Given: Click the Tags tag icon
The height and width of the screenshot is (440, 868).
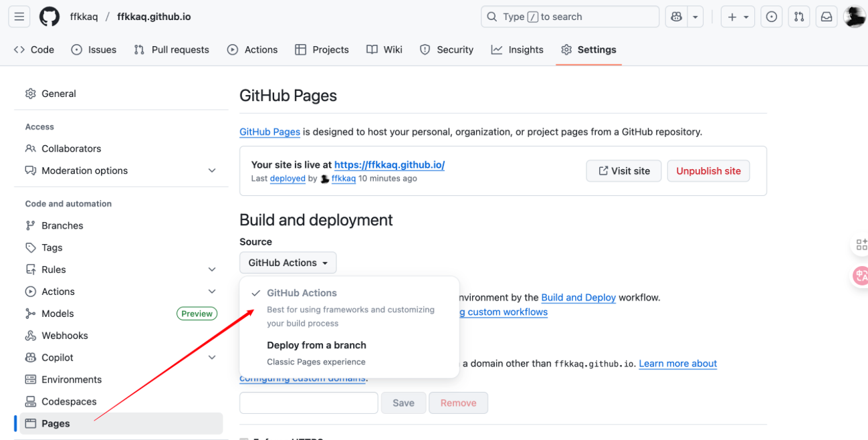Looking at the screenshot, I should [x=31, y=247].
